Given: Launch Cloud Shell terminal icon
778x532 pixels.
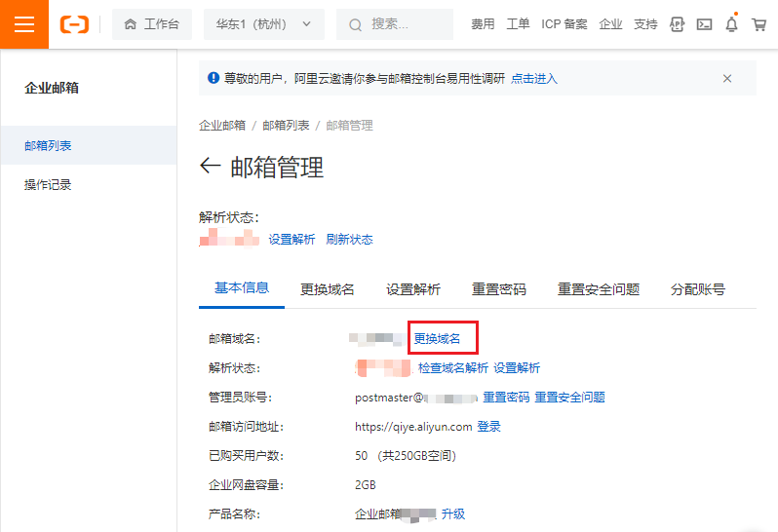Looking at the screenshot, I should coord(704,24).
